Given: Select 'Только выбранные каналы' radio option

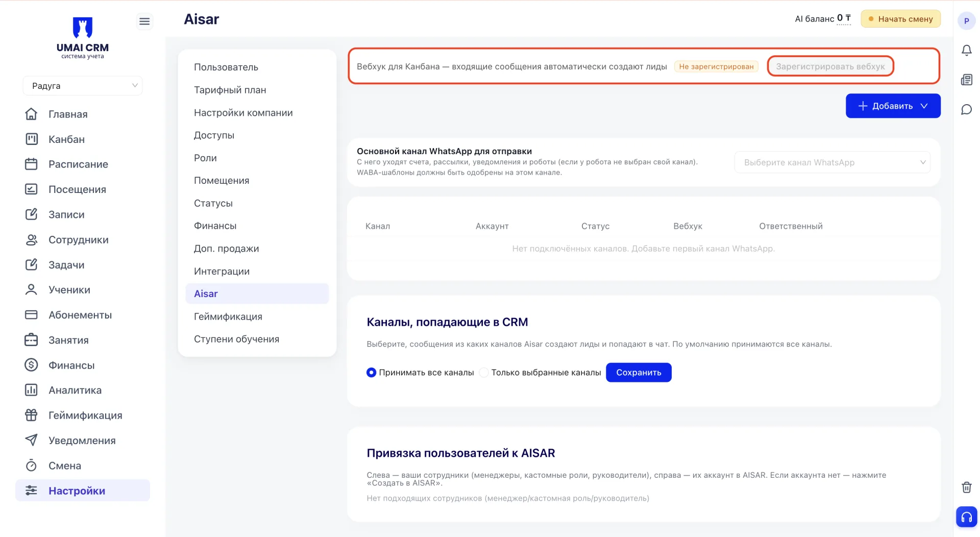Looking at the screenshot, I should (x=483, y=373).
